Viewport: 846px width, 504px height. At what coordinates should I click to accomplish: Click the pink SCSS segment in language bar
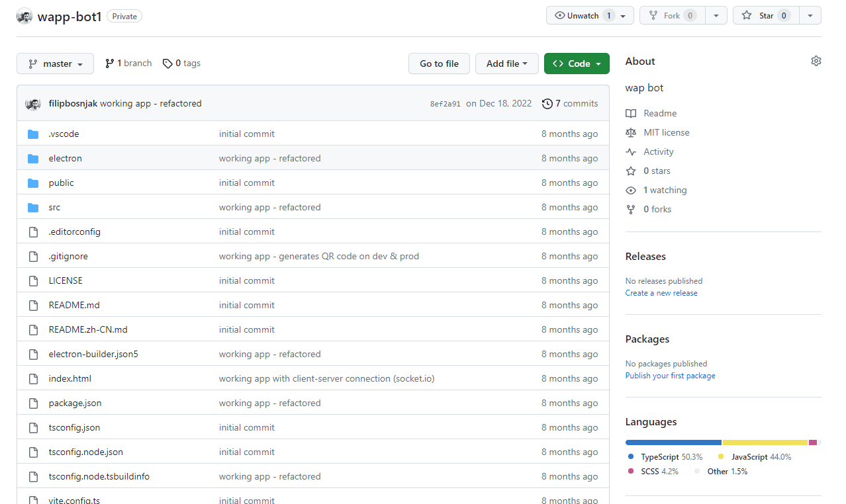[813, 442]
